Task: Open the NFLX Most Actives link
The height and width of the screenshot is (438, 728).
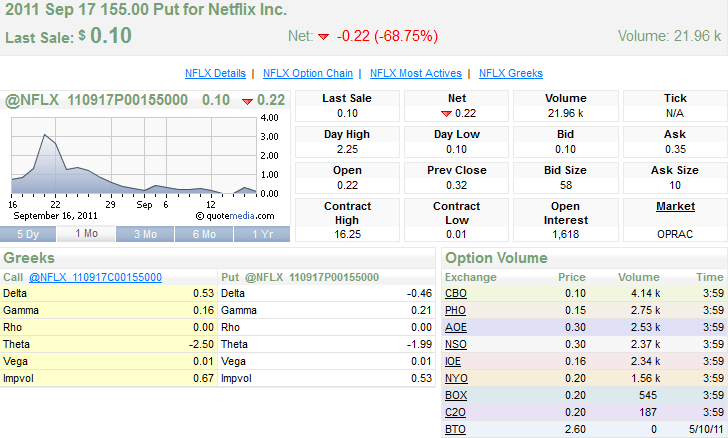Action: point(416,73)
